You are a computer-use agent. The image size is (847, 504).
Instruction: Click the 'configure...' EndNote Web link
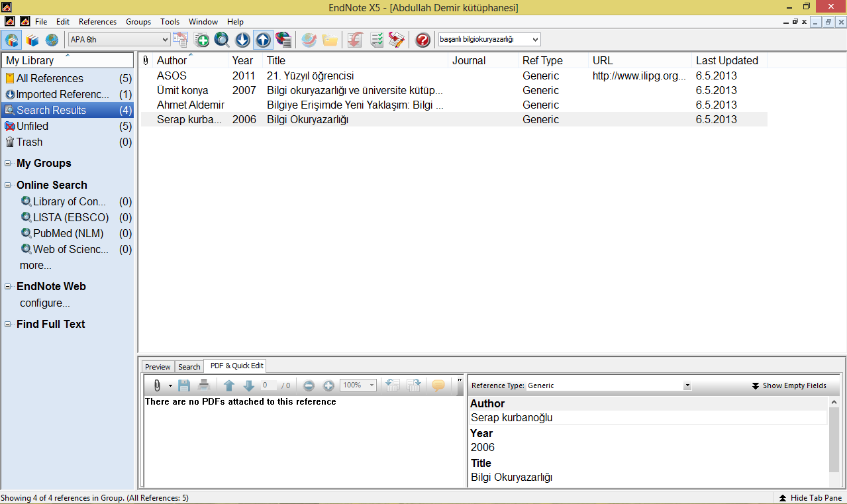(45, 303)
